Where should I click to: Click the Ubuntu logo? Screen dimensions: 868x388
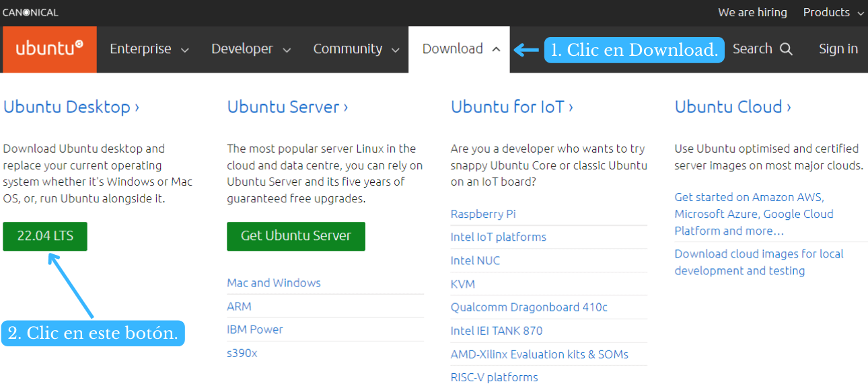[48, 48]
